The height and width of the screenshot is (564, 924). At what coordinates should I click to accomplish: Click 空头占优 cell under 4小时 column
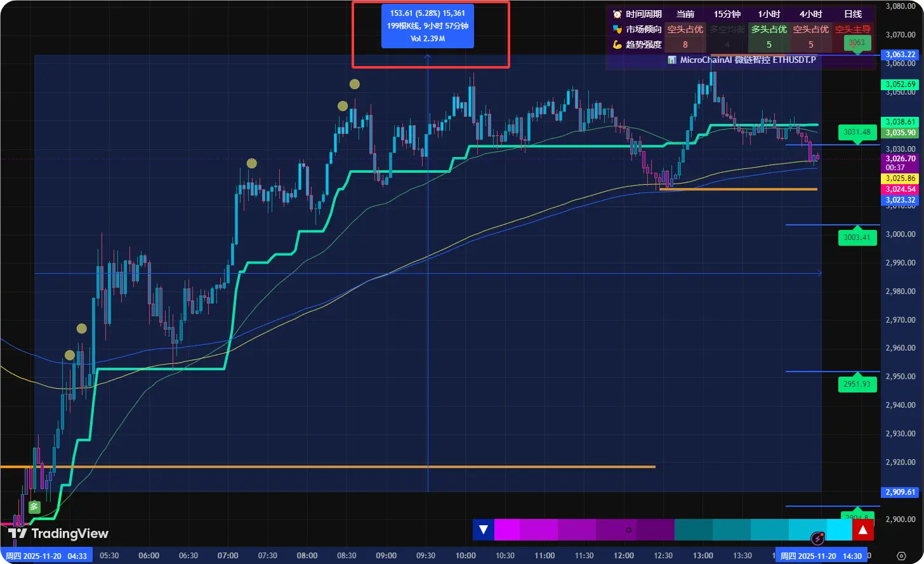click(811, 29)
